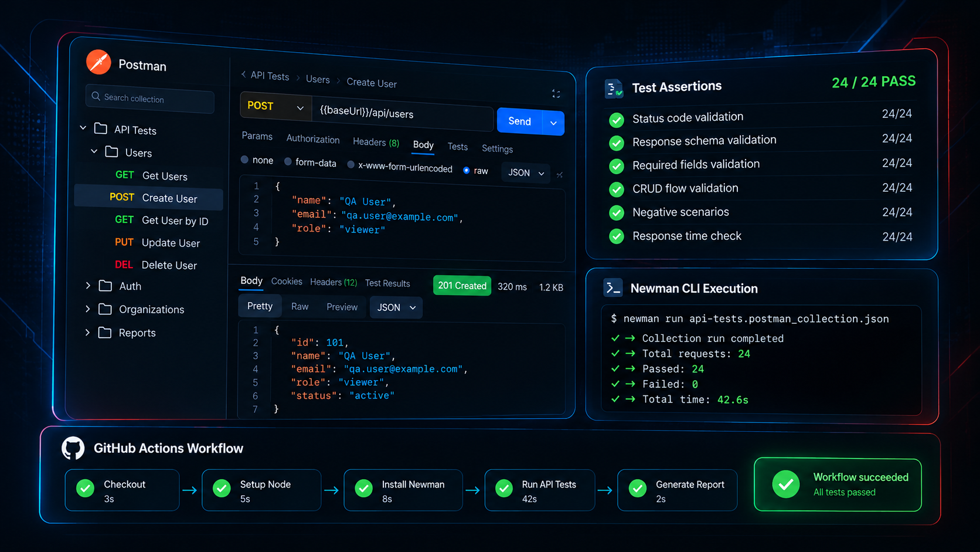Expand the Reports folder chevron
The height and width of the screenshot is (552, 980).
[88, 332]
